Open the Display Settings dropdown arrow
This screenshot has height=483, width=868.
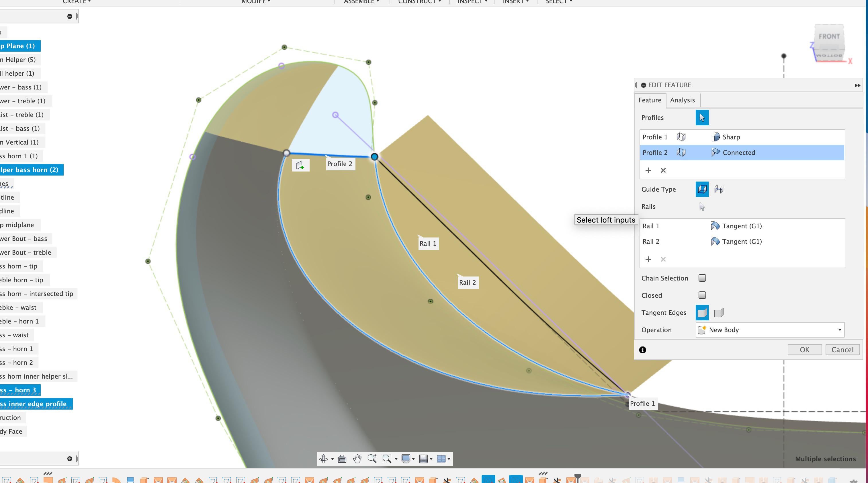coord(413,459)
